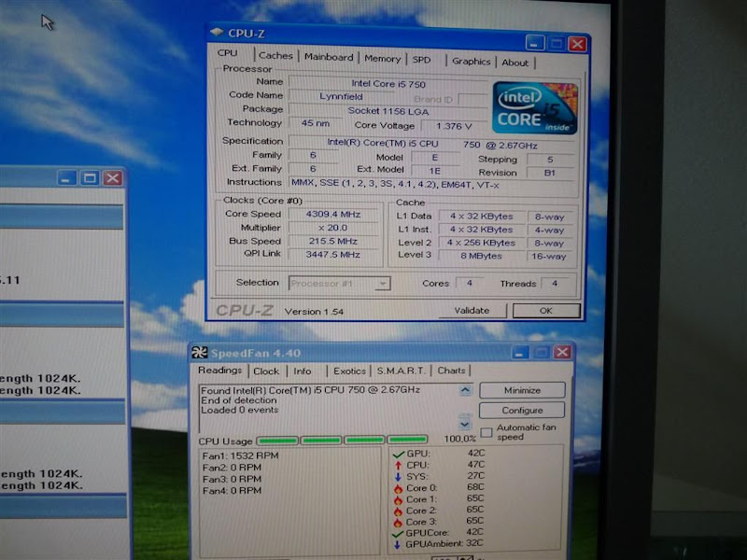Select the CPU tab in CPU-Z
The image size is (747, 560).
point(227,53)
